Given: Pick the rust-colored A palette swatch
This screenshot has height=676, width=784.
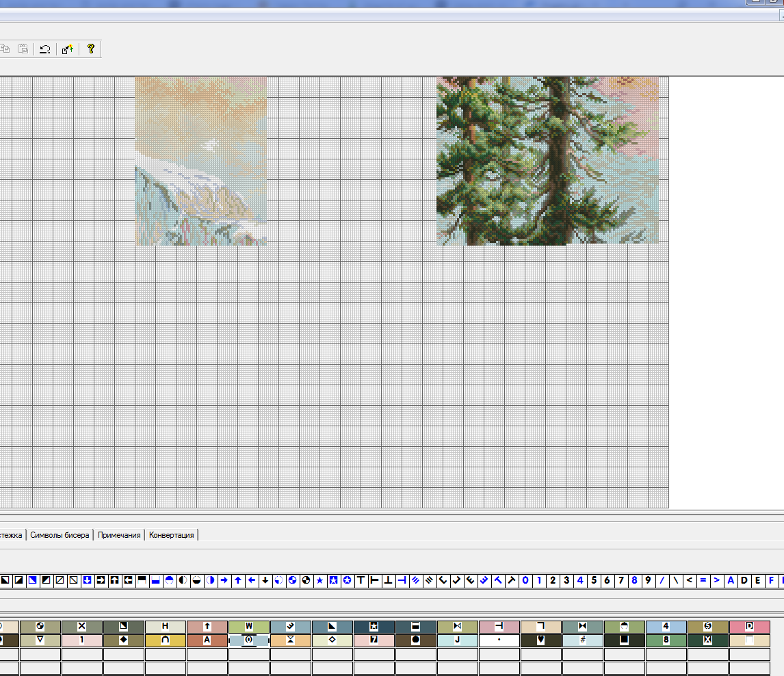Looking at the screenshot, I should [207, 640].
